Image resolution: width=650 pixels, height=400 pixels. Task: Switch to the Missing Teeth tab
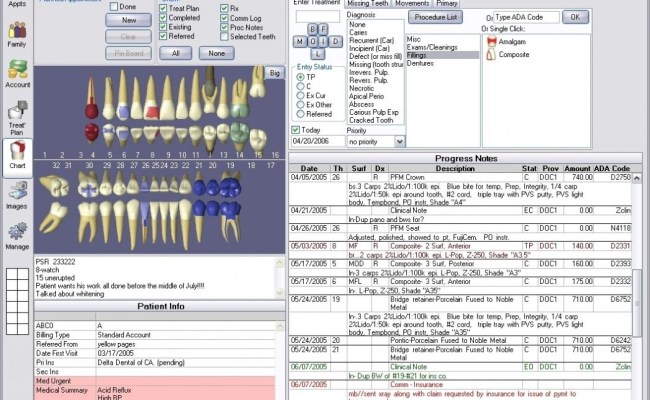click(368, 3)
